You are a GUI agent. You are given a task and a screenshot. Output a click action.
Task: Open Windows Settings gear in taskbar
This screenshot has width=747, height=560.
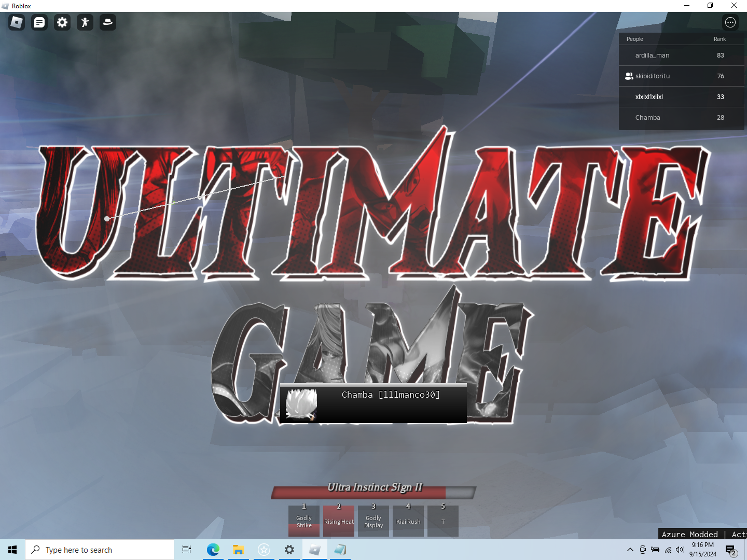289,550
